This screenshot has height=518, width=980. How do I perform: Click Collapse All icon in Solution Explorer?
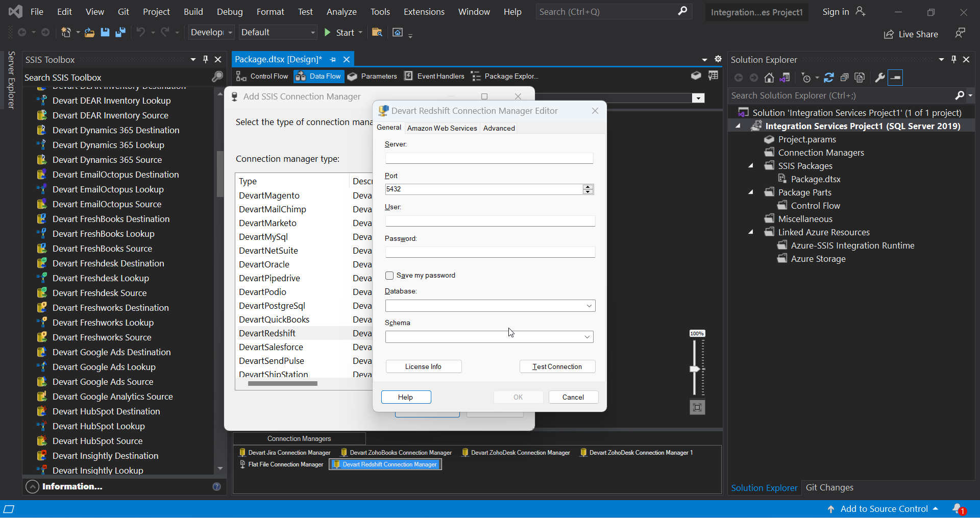click(x=844, y=78)
